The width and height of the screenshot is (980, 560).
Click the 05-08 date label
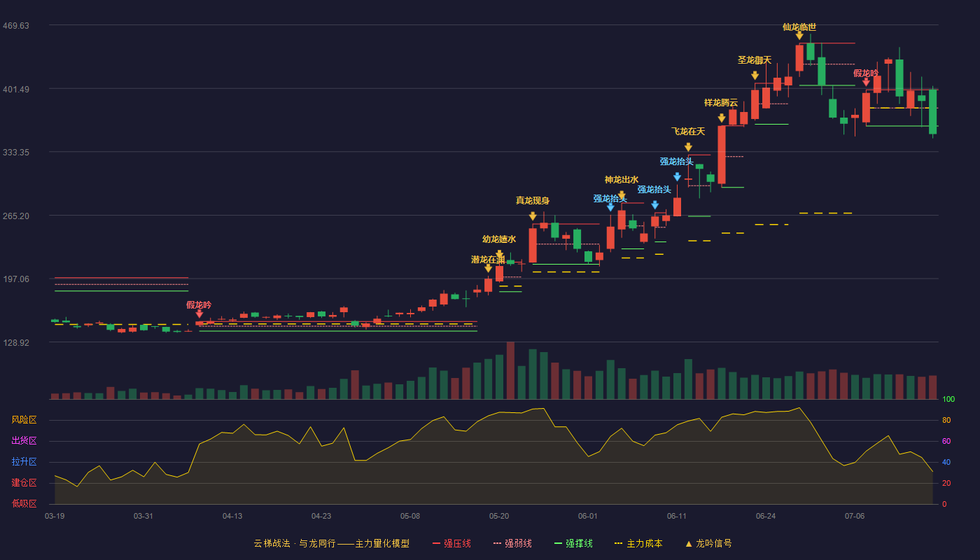[x=410, y=516]
